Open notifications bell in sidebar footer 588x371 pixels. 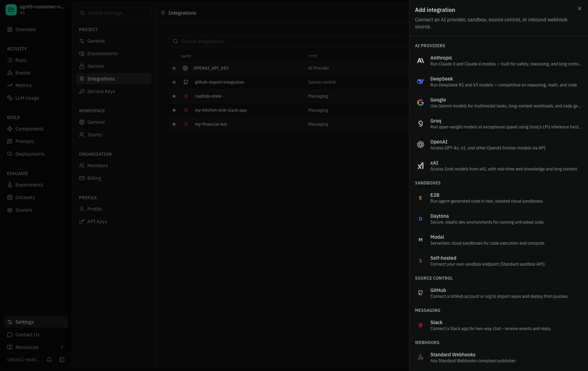pyautogui.click(x=49, y=360)
